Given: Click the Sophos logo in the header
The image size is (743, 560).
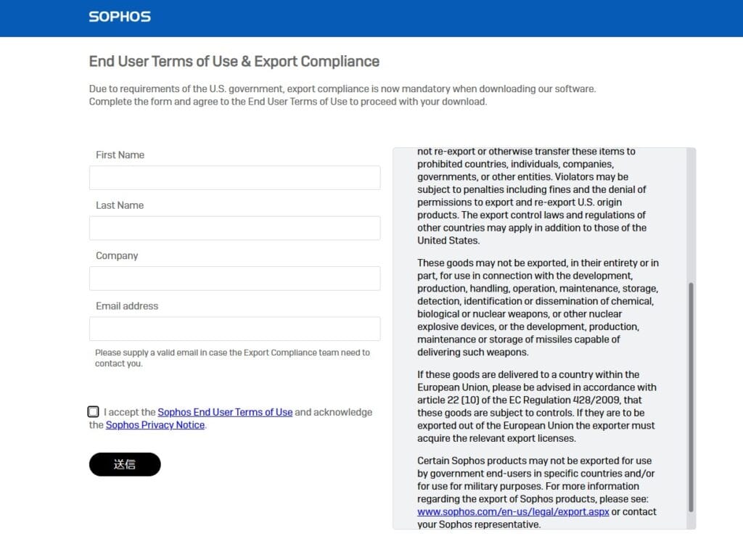Looking at the screenshot, I should [x=120, y=17].
